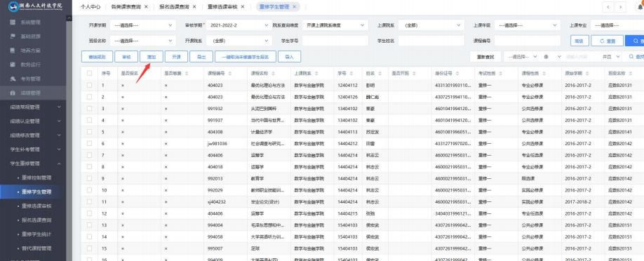Open the 系统管理 sidebar icon
The image size is (644, 261).
pos(13,22)
